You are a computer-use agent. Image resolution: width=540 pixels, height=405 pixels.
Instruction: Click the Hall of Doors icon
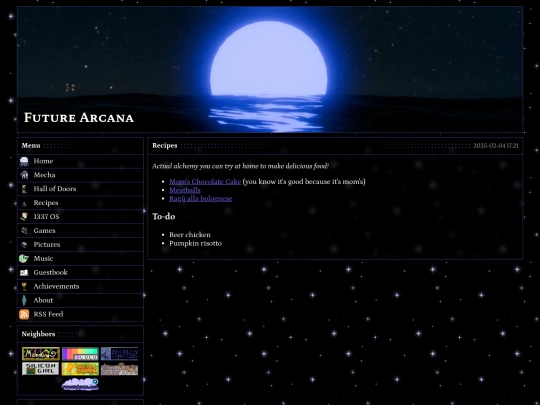(x=24, y=189)
